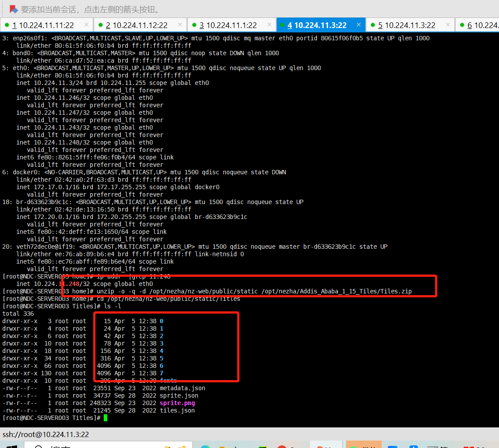This screenshot has width=499, height=448.
Task: Close the 10.224.11.1:22 session tab
Action: coord(269,25)
